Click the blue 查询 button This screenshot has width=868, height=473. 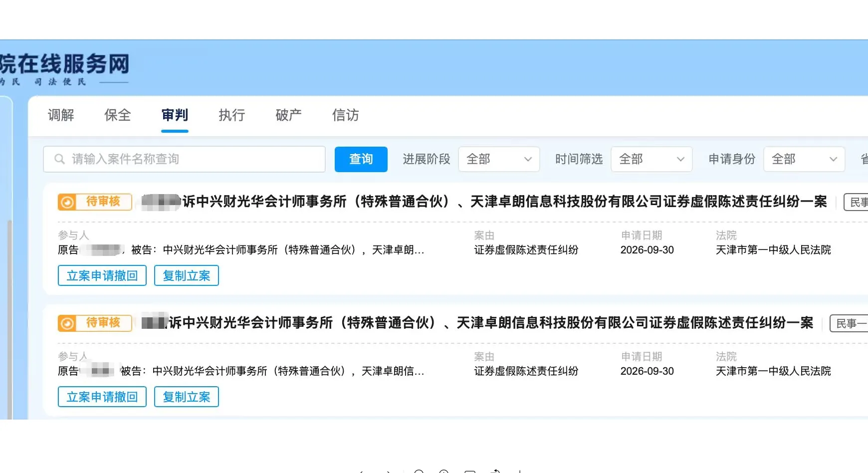click(x=361, y=159)
